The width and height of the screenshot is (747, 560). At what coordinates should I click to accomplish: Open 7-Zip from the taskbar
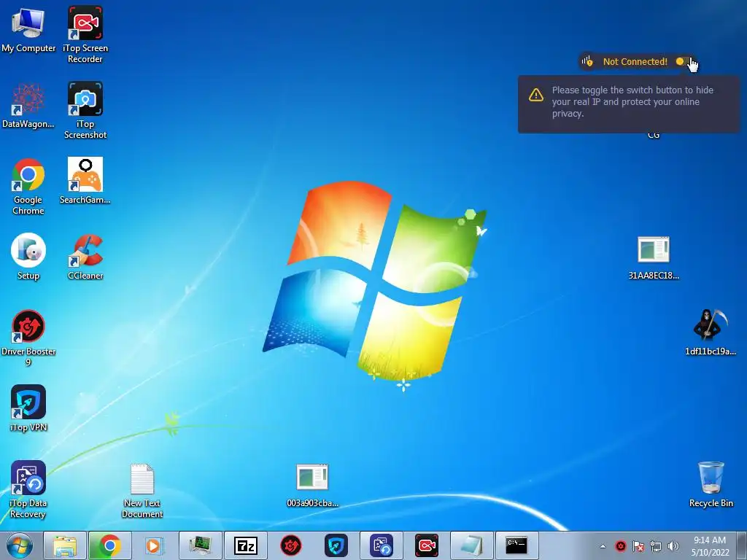[x=246, y=545]
